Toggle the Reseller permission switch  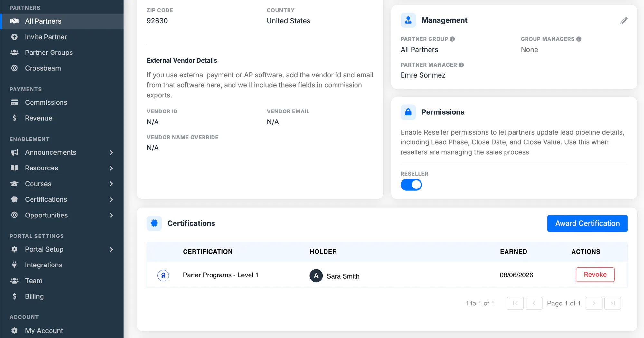[411, 185]
